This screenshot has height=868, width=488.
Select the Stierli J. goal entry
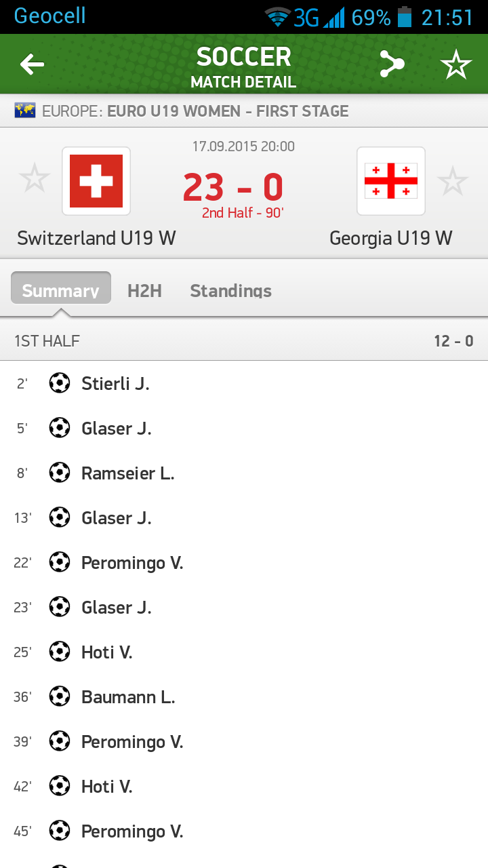(115, 384)
